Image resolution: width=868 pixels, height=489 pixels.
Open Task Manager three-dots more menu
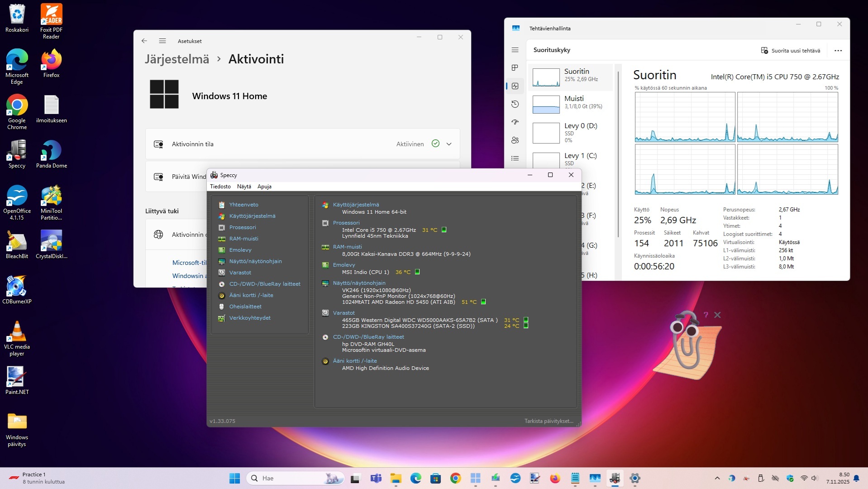(x=838, y=51)
